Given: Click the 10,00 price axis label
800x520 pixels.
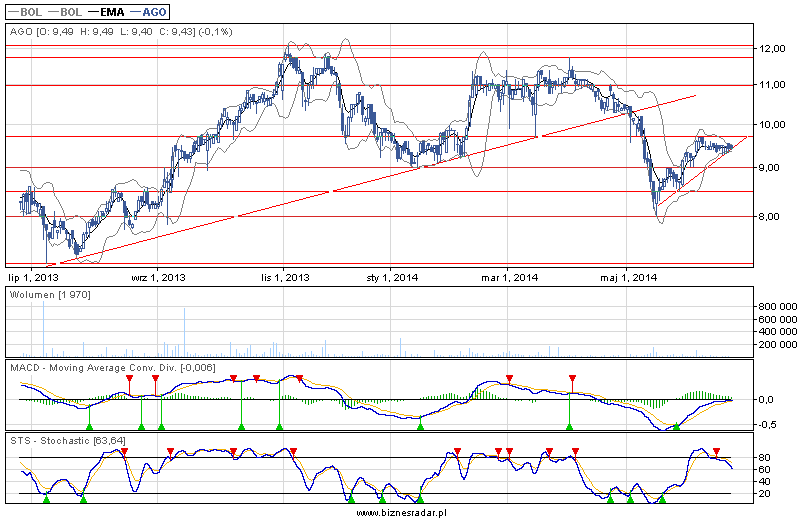Looking at the screenshot, I should tap(772, 125).
